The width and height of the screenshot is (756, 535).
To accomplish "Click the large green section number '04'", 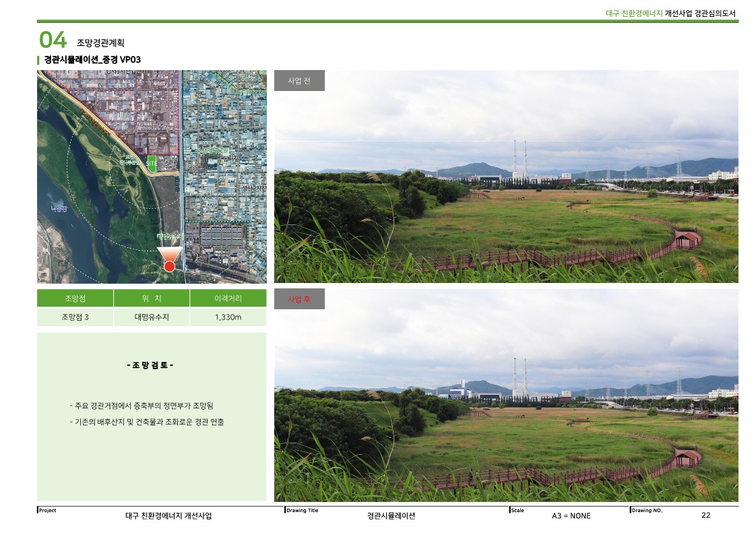I will point(53,40).
